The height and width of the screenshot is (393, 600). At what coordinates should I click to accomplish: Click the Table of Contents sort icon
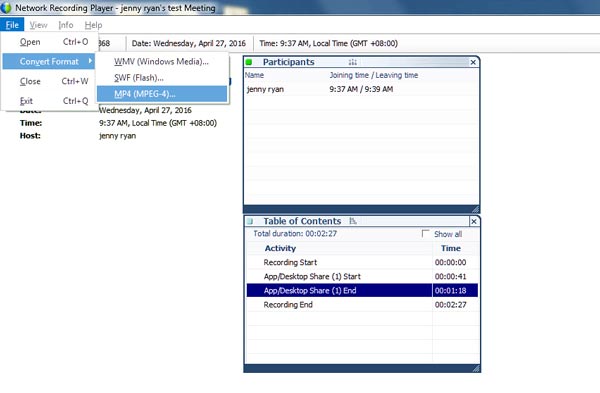click(x=353, y=221)
